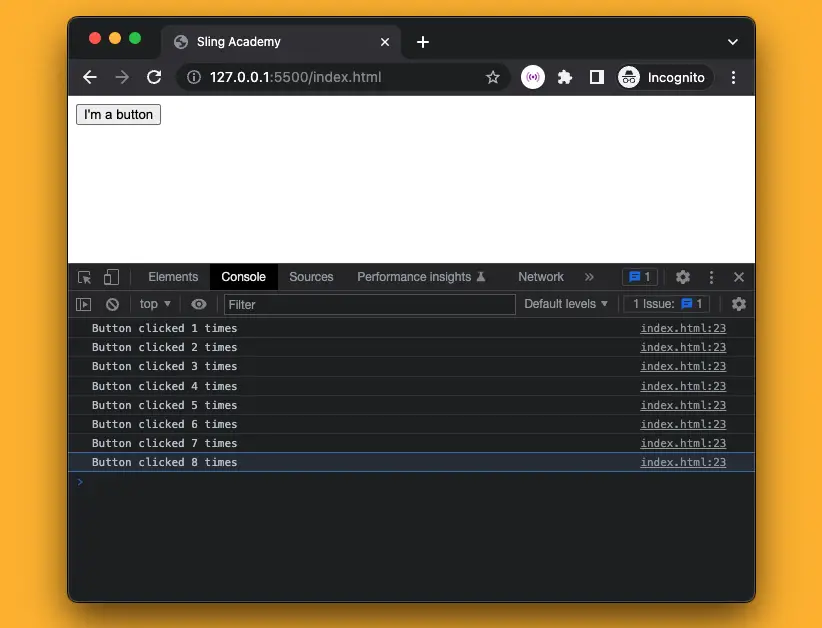822x628 pixels.
Task: Open index.html:23 link for 3 times row
Action: (683, 366)
